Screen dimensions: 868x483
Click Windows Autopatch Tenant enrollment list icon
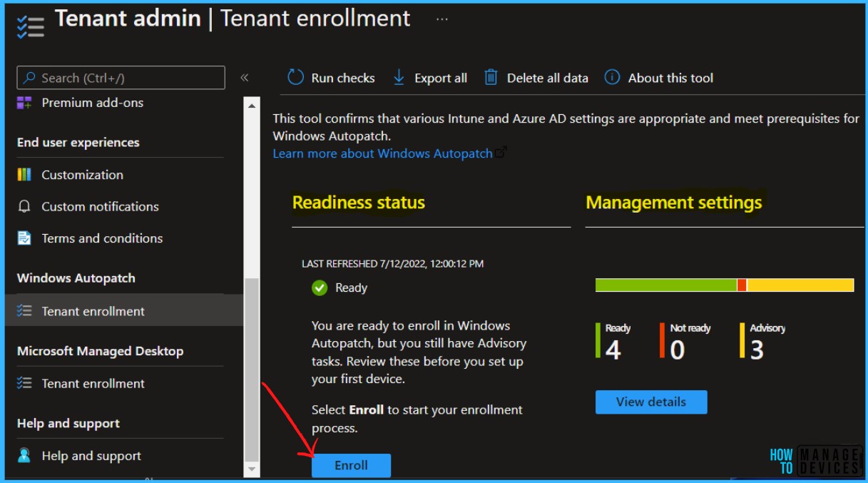pos(24,311)
